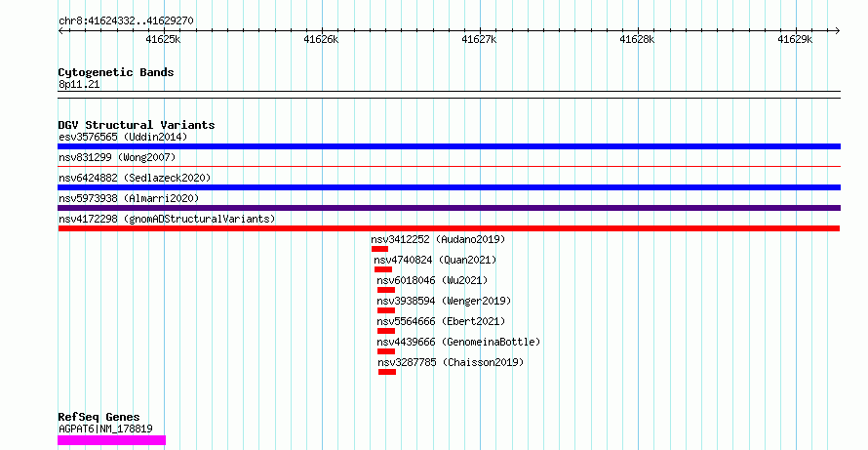The width and height of the screenshot is (868, 450).
Task: Select the red bar under nsv4740824
Action: coord(383,269)
